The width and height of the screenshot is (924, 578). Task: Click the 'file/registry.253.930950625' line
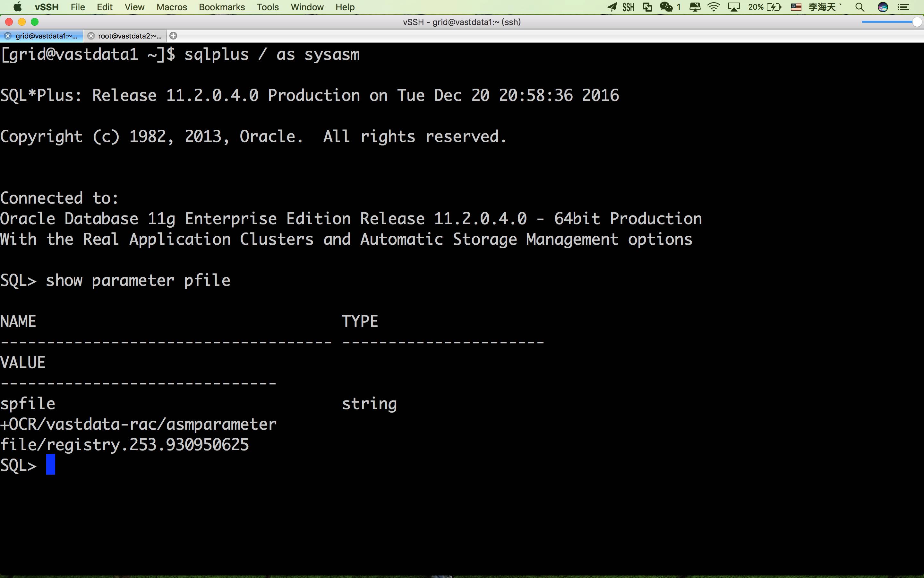point(124,445)
